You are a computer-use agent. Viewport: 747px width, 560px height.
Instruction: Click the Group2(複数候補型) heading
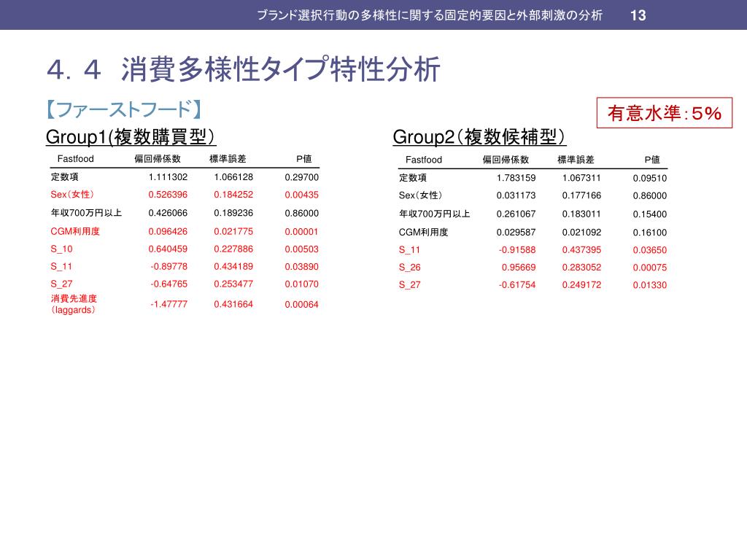[x=479, y=136]
